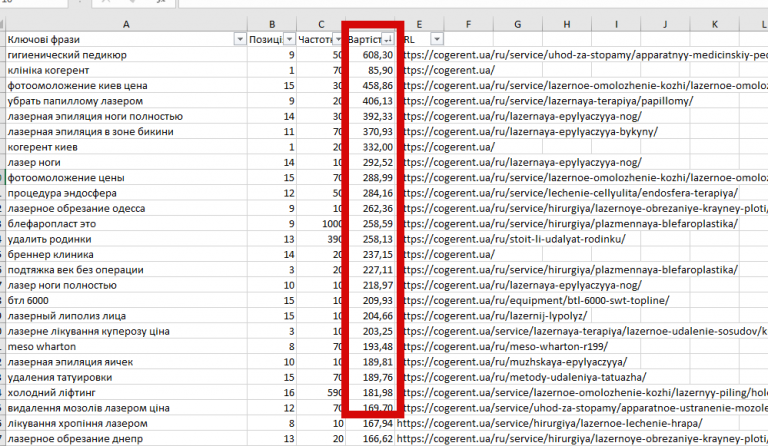
Task: Select cell 'лазерный липолиз лица'
Action: click(126, 316)
